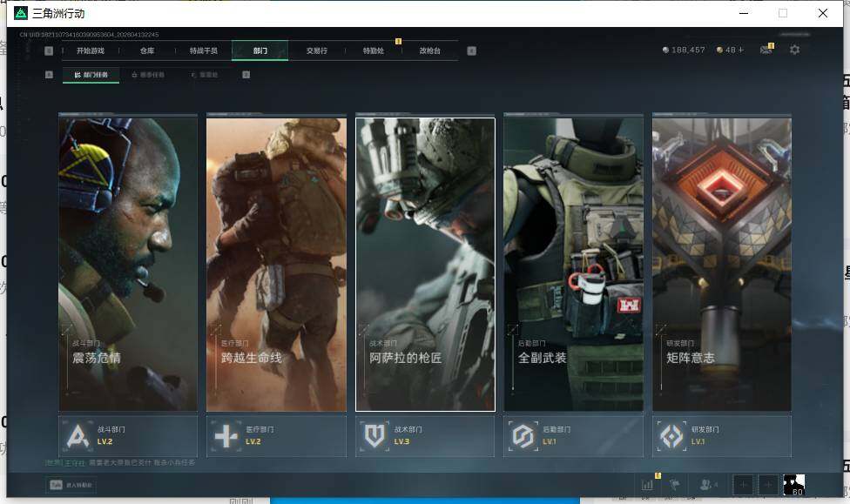Click the 医疗部门 cross icon
This screenshot has width=850, height=504.
(226, 436)
